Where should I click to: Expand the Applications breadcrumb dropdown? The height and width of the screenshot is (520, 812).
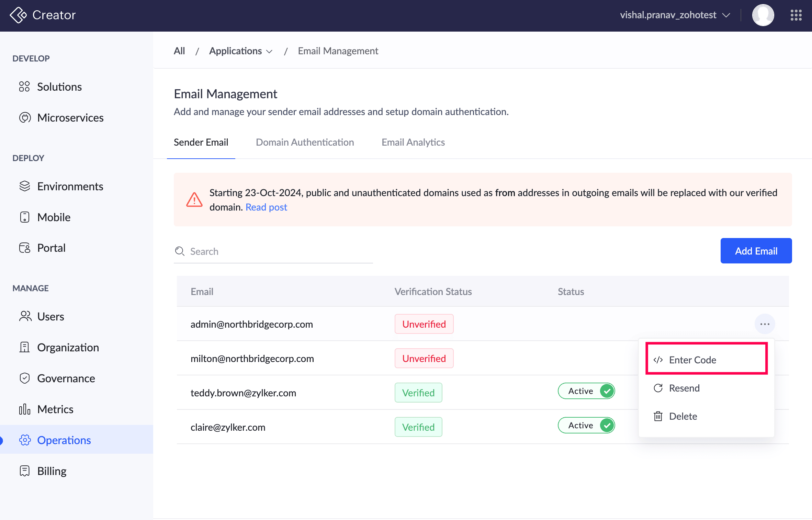(x=240, y=51)
